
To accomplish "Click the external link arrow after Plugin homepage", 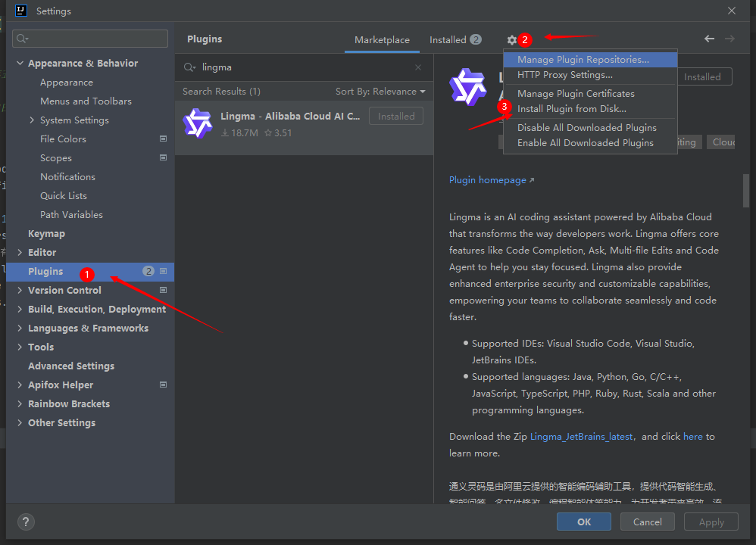I will pos(532,180).
